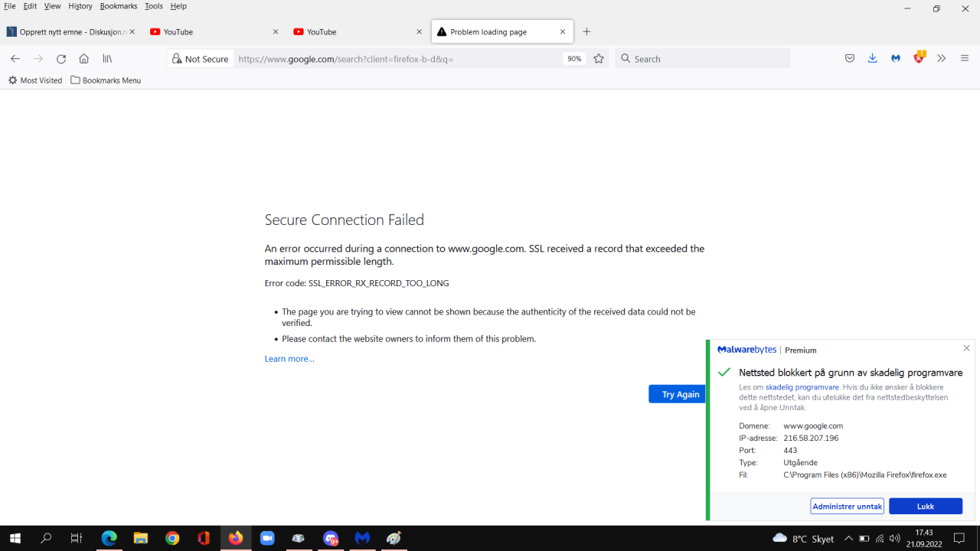
Task: Click the Not Secure lock indicator
Action: (201, 59)
